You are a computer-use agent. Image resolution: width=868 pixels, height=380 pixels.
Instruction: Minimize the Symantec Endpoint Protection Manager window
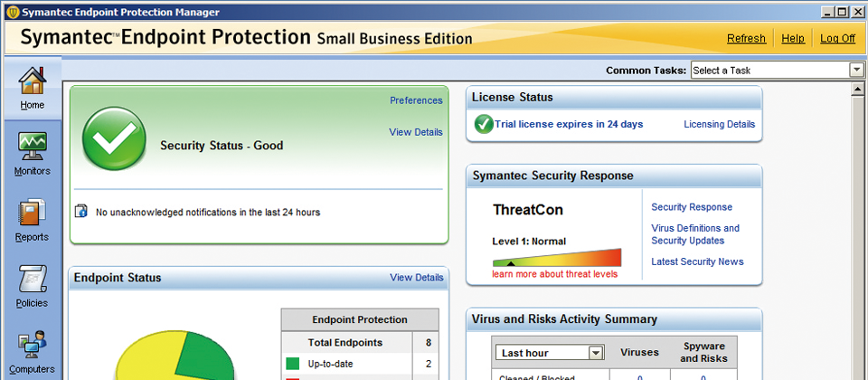[829, 12]
